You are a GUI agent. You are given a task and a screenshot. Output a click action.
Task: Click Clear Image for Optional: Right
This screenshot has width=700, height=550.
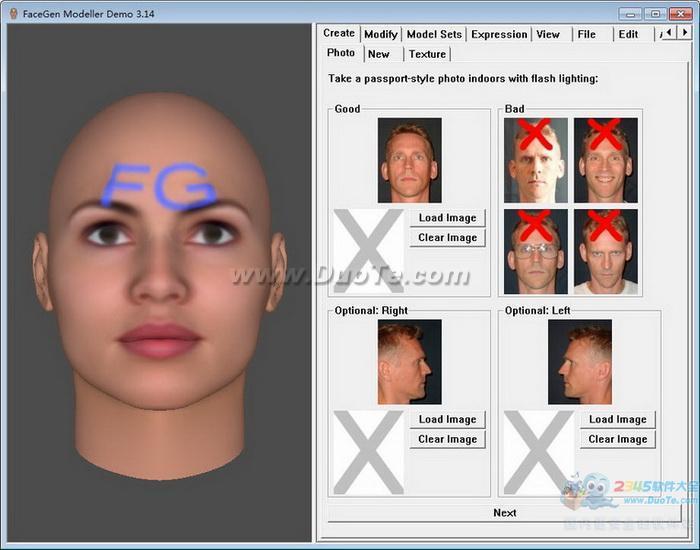(447, 439)
